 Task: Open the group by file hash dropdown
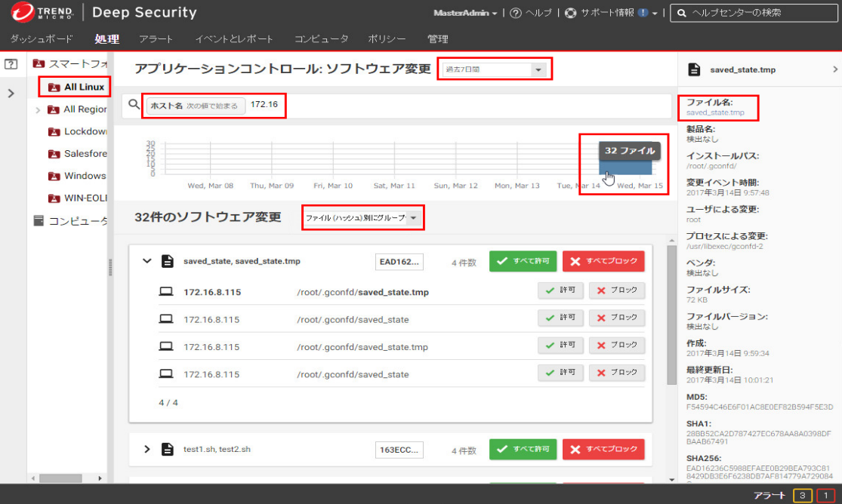click(x=362, y=218)
